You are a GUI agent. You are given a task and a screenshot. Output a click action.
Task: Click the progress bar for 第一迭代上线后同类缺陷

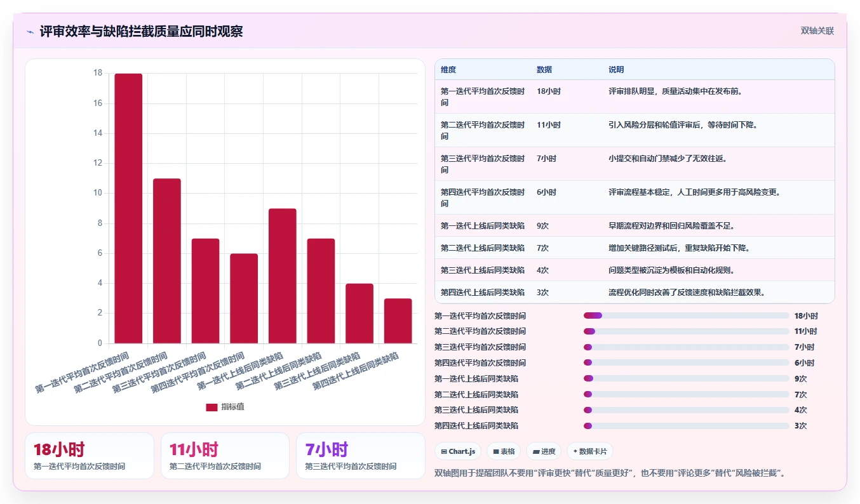686,378
